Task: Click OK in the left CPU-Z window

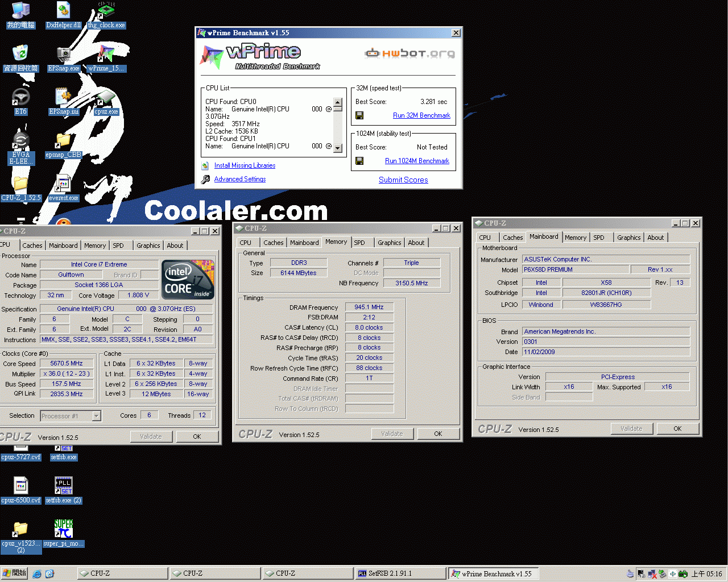Action: pos(197,436)
